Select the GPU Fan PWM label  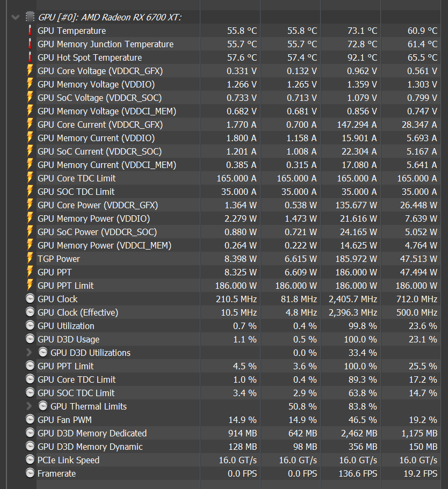tap(64, 420)
